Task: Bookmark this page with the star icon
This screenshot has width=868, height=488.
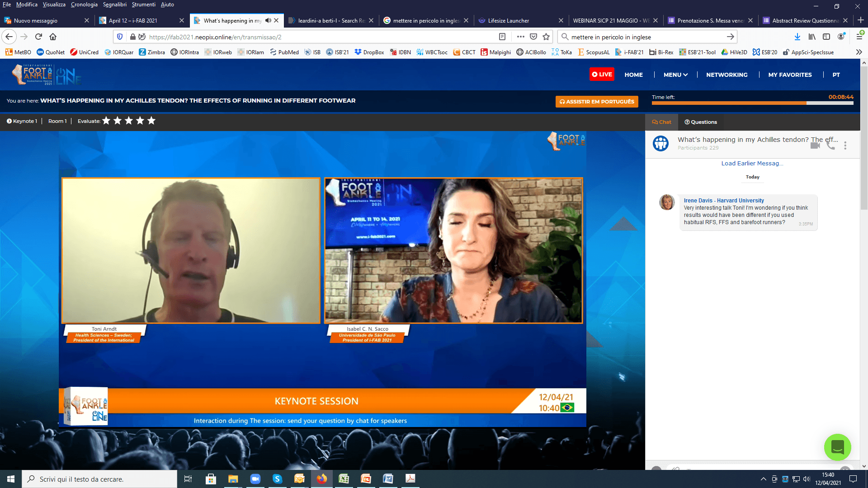Action: click(x=546, y=37)
